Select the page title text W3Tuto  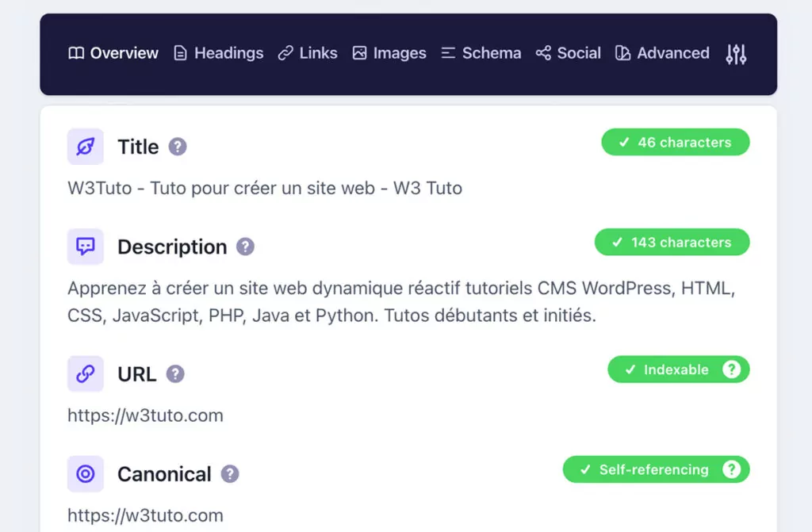[265, 188]
